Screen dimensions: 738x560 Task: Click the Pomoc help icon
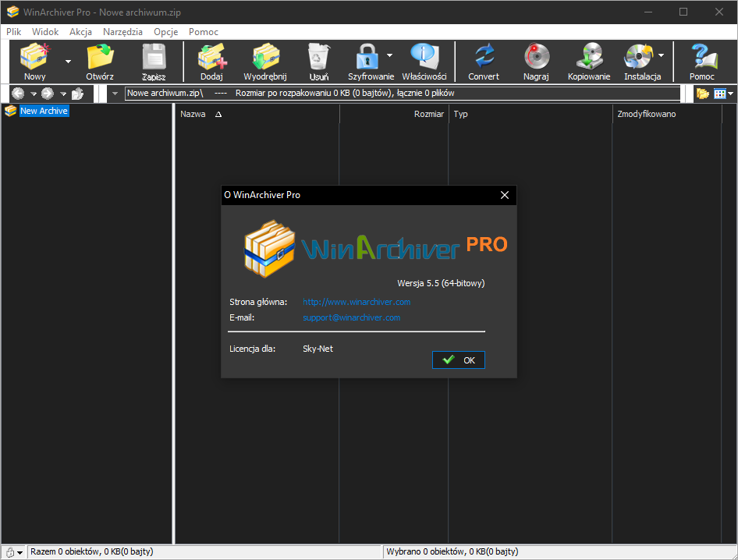703,56
